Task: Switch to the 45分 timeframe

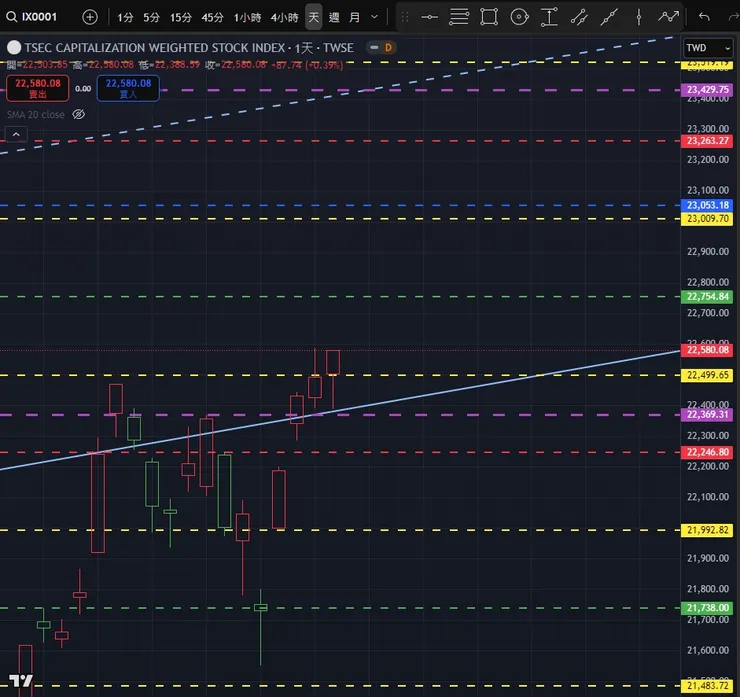Action: coord(212,17)
